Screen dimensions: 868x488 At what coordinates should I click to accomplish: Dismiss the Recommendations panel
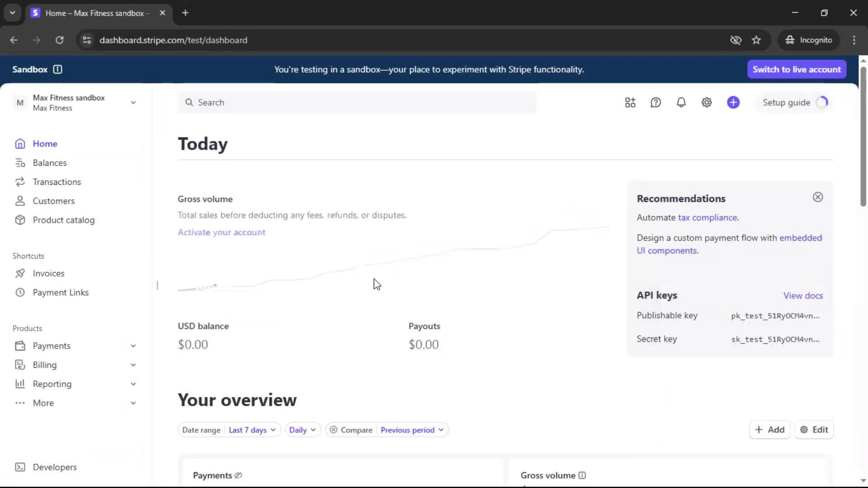pos(818,197)
